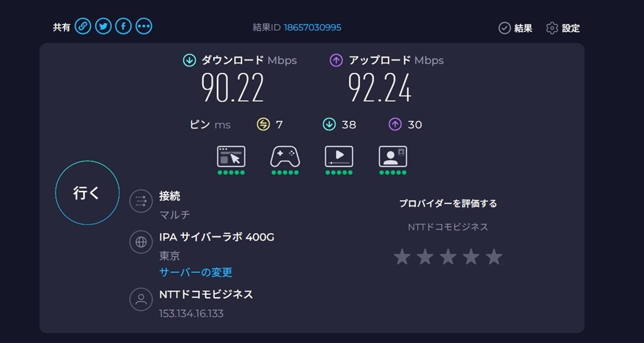644x343 pixels.
Task: Select the gaming controller experience icon
Action: [285, 156]
